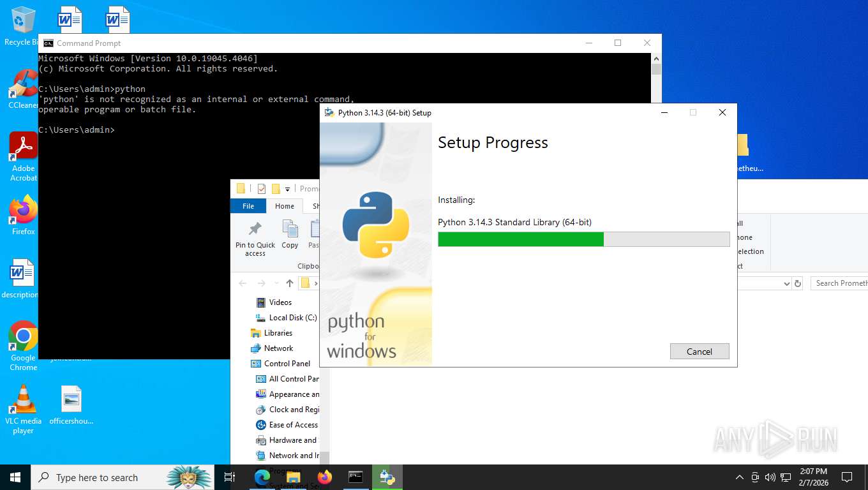Click the Copy icon in Explorer ribbon

pos(290,234)
